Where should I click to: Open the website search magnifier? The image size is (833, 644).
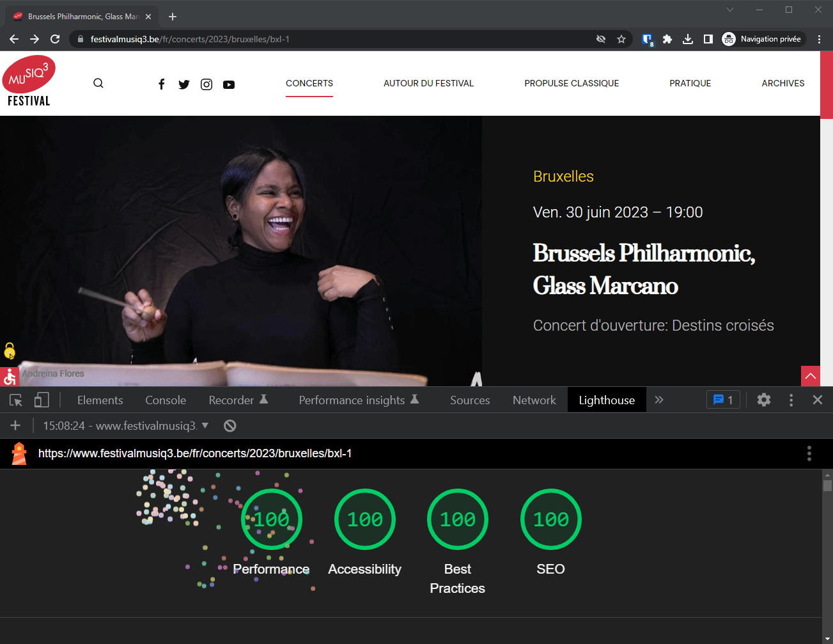(98, 83)
